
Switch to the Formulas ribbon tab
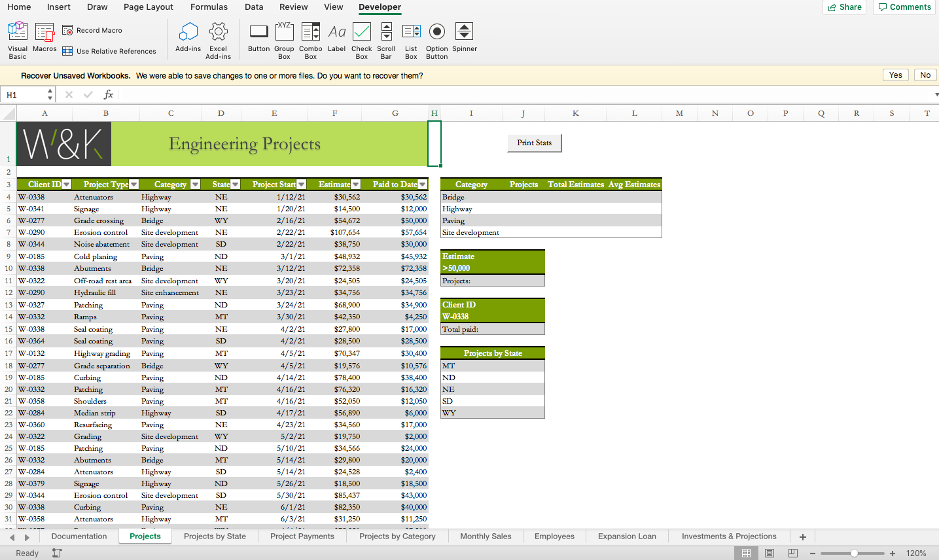point(209,7)
